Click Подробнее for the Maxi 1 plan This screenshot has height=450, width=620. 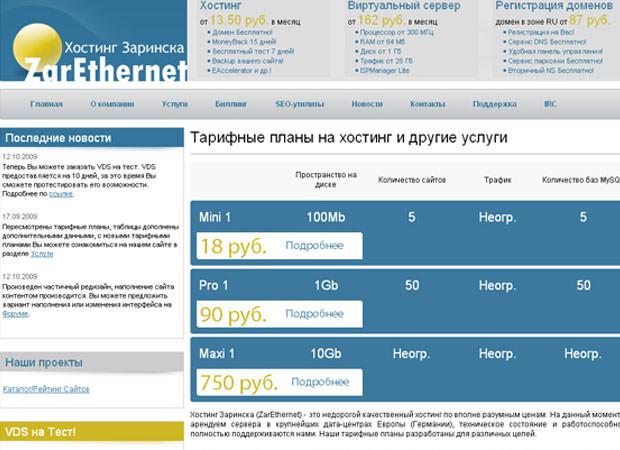tap(320, 382)
